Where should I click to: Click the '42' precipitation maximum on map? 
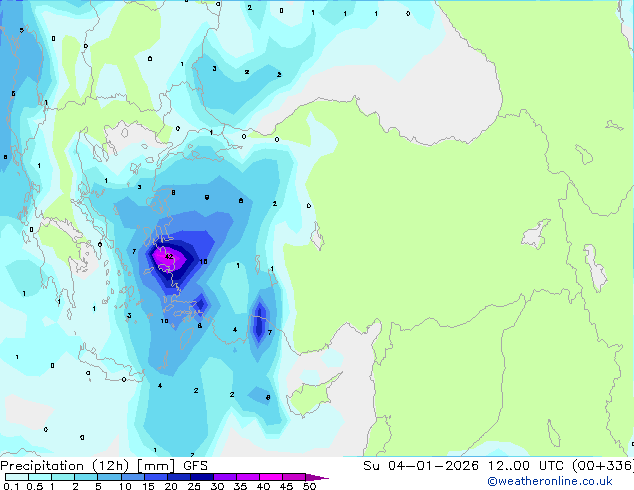169,256
